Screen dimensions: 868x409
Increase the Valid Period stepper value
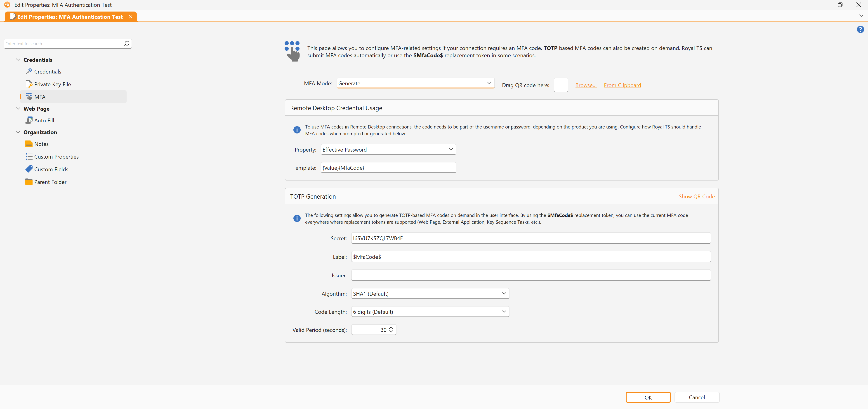click(391, 328)
